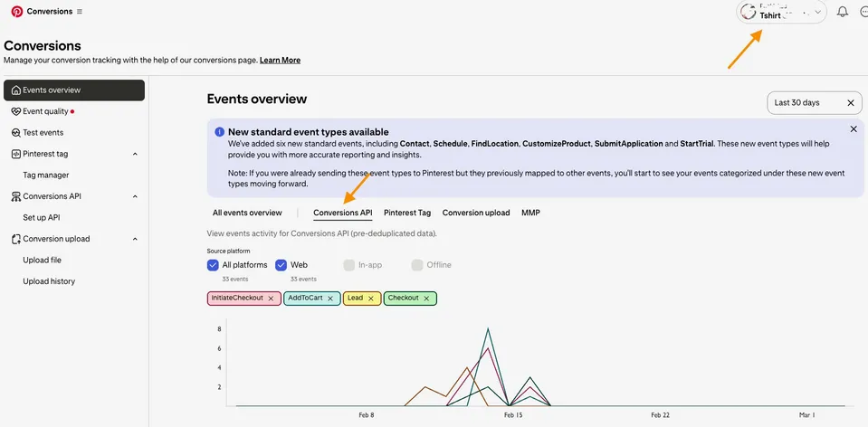Open Event quality in sidebar
868x427 pixels.
(x=45, y=112)
